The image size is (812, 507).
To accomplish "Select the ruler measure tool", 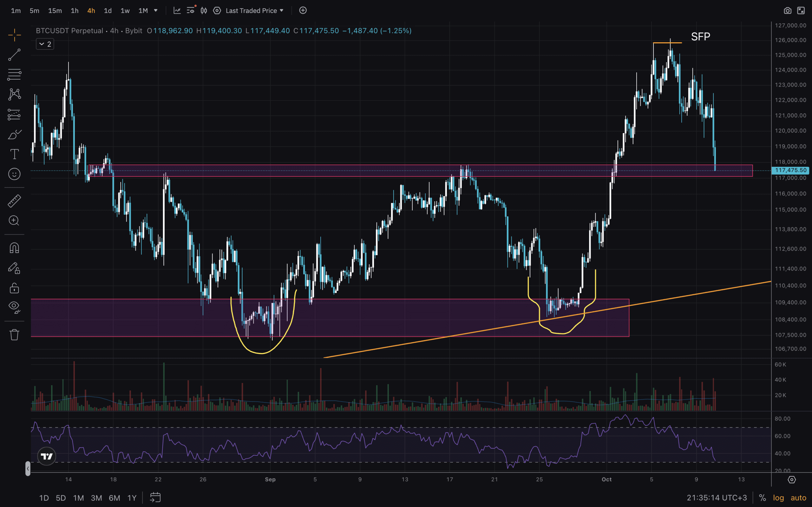I will (14, 201).
